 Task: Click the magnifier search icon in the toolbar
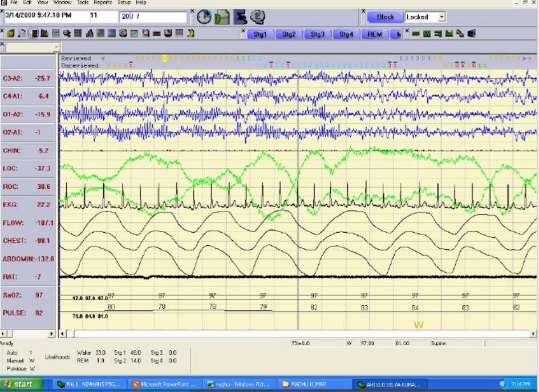coord(67,33)
